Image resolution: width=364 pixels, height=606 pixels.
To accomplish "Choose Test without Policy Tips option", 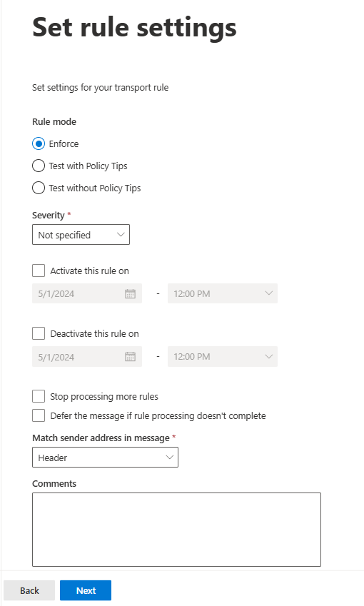I will [x=39, y=188].
